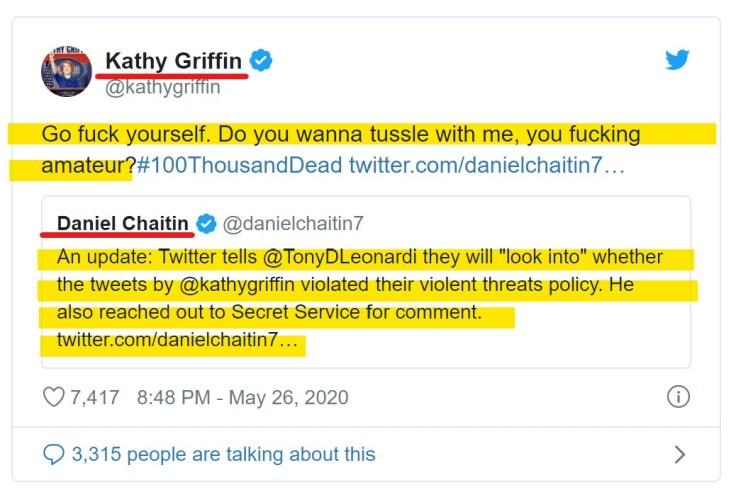Image resolution: width=736 pixels, height=497 pixels.
Task: Open "3,315 people are talking about this"
Action: 223,454
